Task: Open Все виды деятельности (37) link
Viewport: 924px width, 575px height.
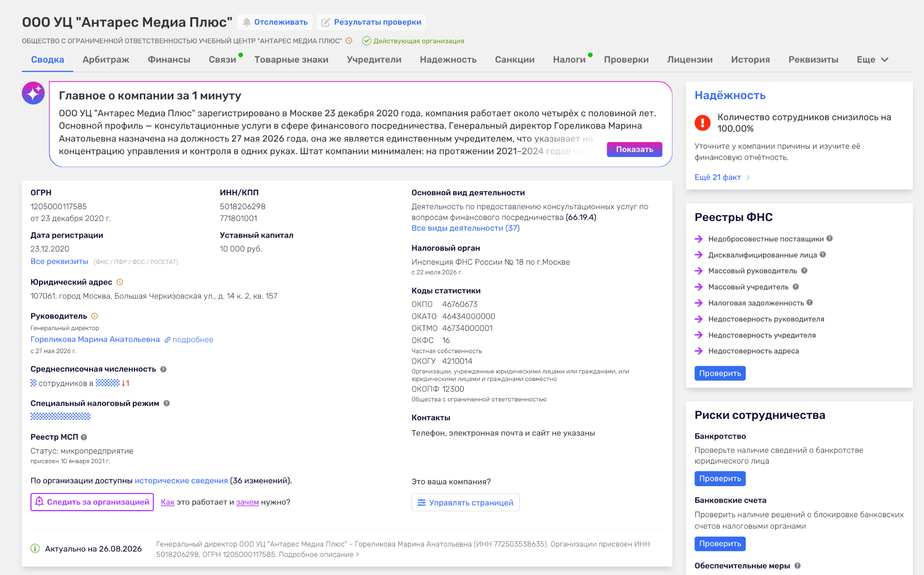Action: pos(466,228)
